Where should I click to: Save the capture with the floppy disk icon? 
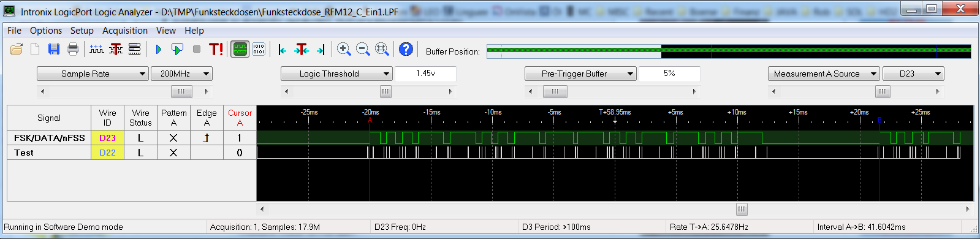click(x=54, y=49)
